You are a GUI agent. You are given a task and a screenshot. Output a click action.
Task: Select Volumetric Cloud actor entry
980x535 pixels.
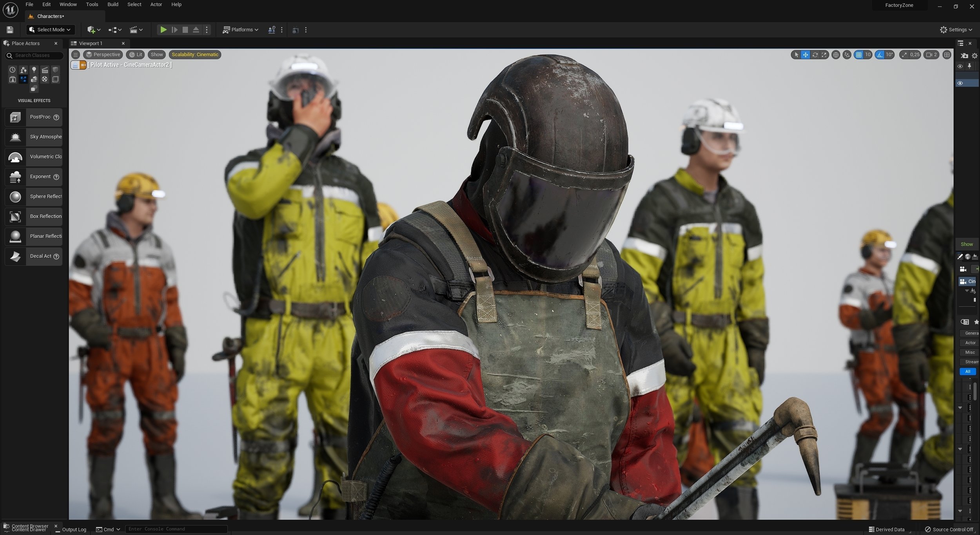click(x=33, y=157)
